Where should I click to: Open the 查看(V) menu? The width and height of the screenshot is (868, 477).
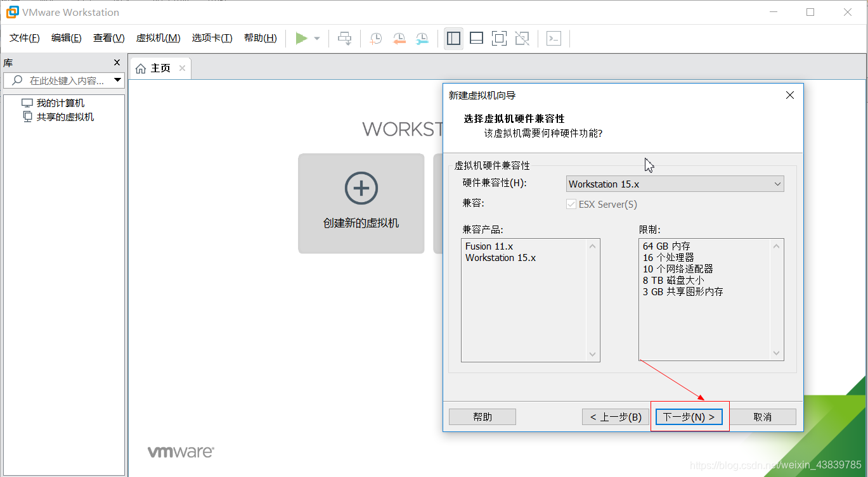(109, 38)
